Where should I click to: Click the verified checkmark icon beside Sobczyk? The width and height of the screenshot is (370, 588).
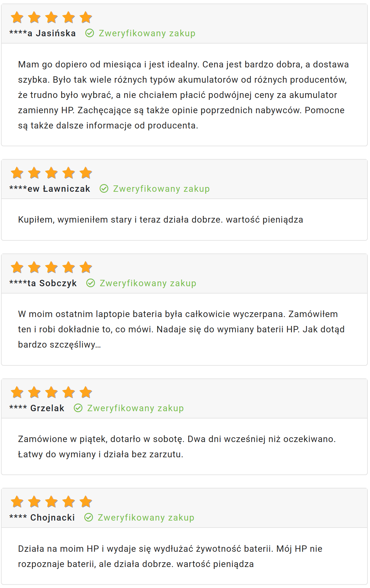point(91,283)
